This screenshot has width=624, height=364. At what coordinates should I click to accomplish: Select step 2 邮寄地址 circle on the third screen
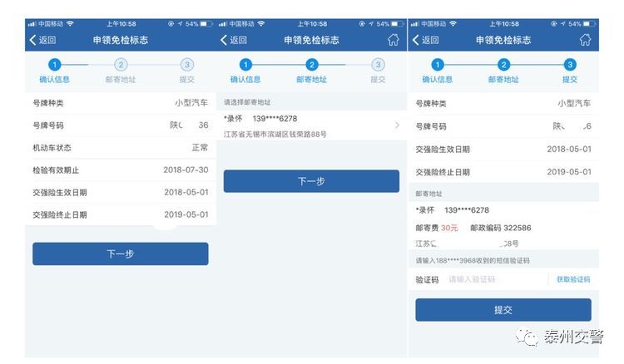[x=503, y=64]
